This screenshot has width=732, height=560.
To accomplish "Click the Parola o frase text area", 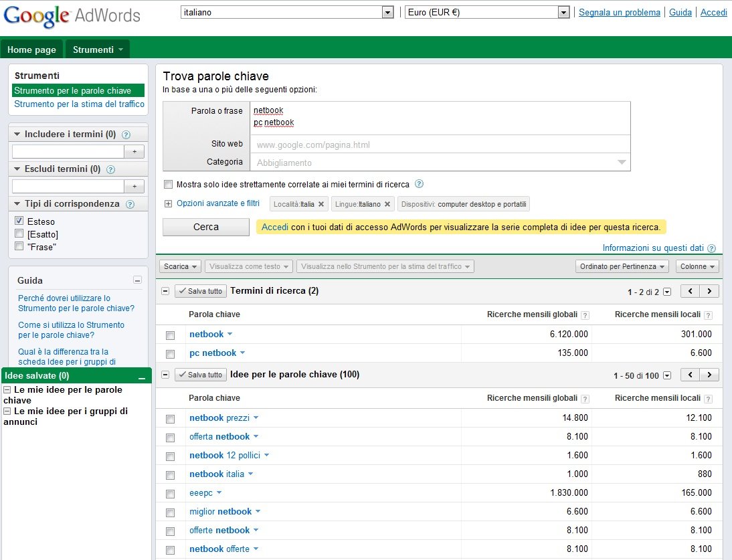I will (x=440, y=118).
